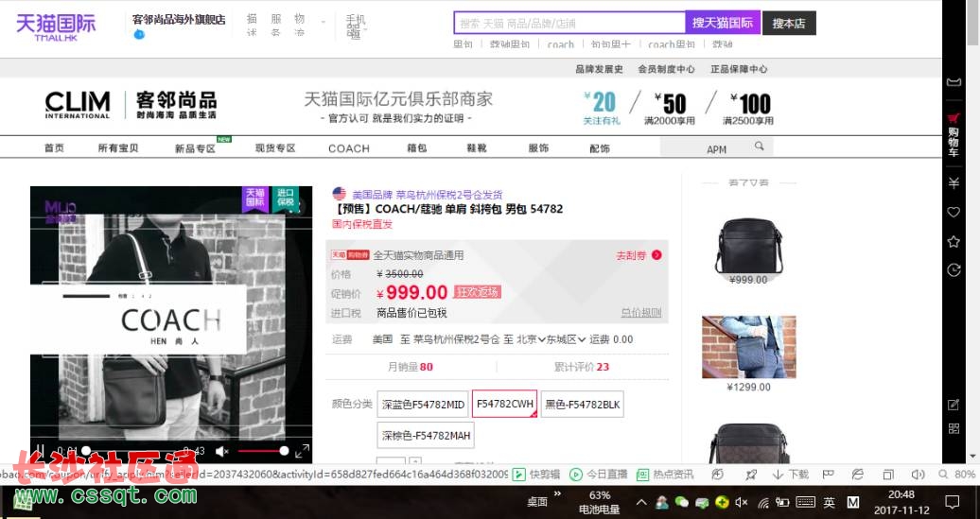The height and width of the screenshot is (519, 980).
Task: Open the 箱包 bags tab
Action: (x=417, y=148)
